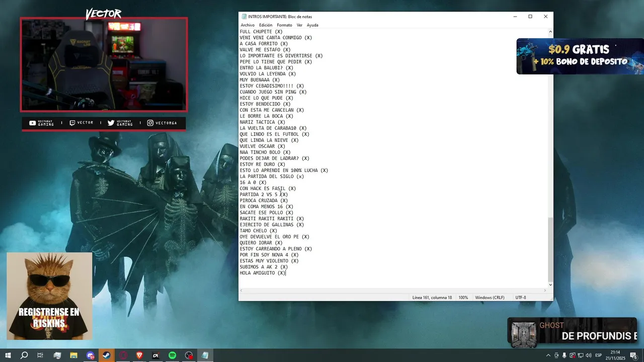Open the Ayuda menu
This screenshot has width=644, height=362.
[312, 25]
